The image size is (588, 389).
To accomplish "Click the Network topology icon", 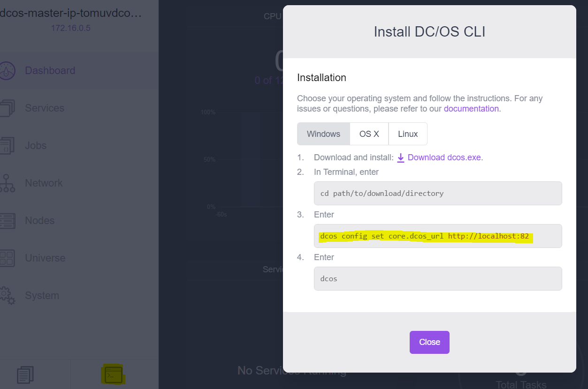I will click(6, 183).
